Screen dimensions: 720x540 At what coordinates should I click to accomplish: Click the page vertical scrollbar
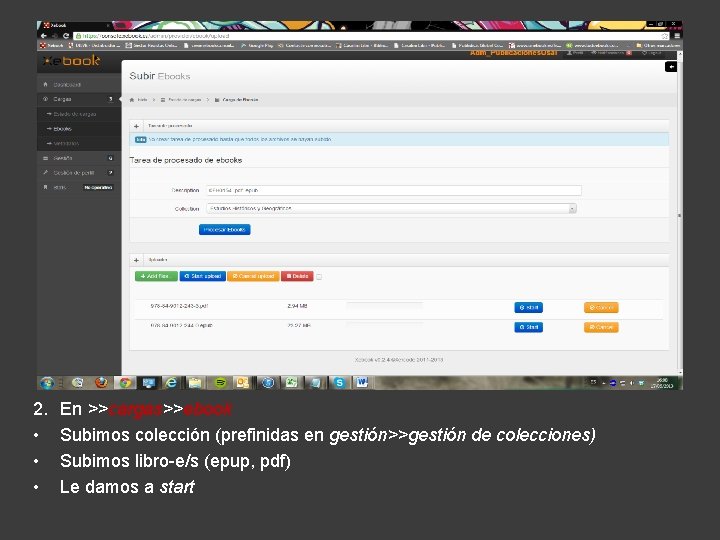click(x=680, y=214)
